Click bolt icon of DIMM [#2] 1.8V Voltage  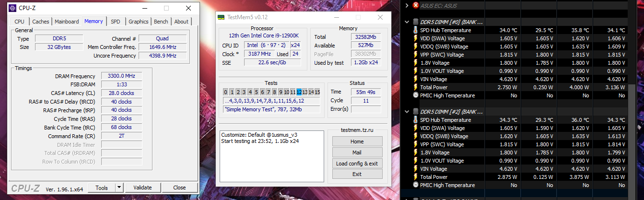pos(415,153)
